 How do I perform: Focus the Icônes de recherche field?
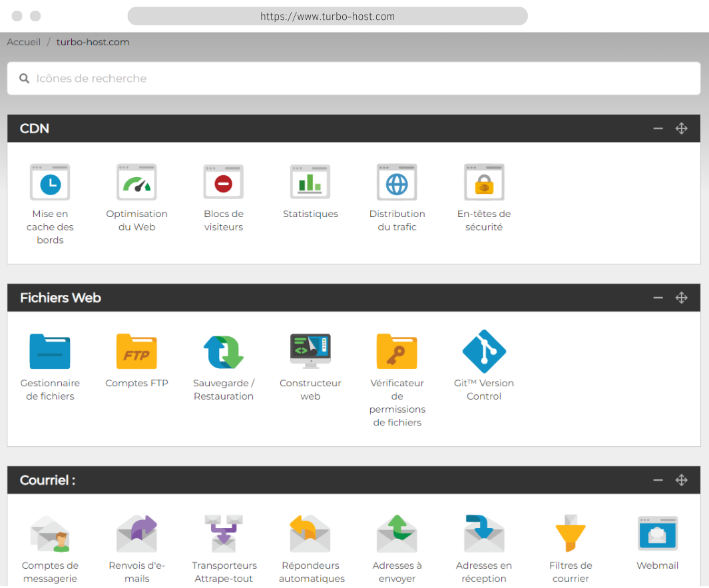pos(354,79)
